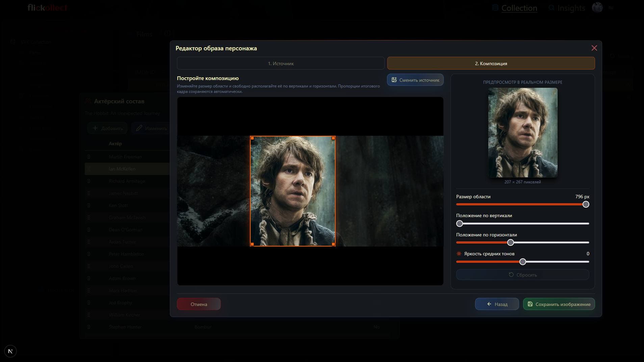Go back with the Назад button
The height and width of the screenshot is (362, 644).
click(497, 304)
